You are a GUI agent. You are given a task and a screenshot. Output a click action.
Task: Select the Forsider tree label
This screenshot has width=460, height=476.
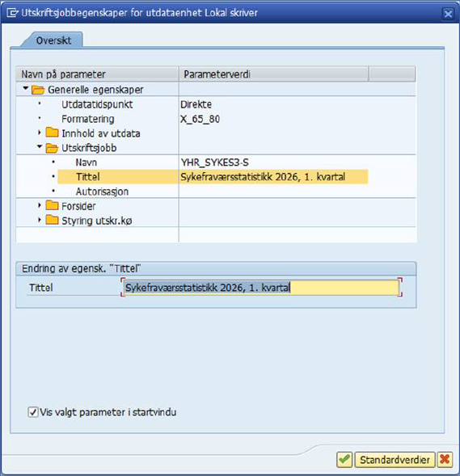click(x=78, y=206)
